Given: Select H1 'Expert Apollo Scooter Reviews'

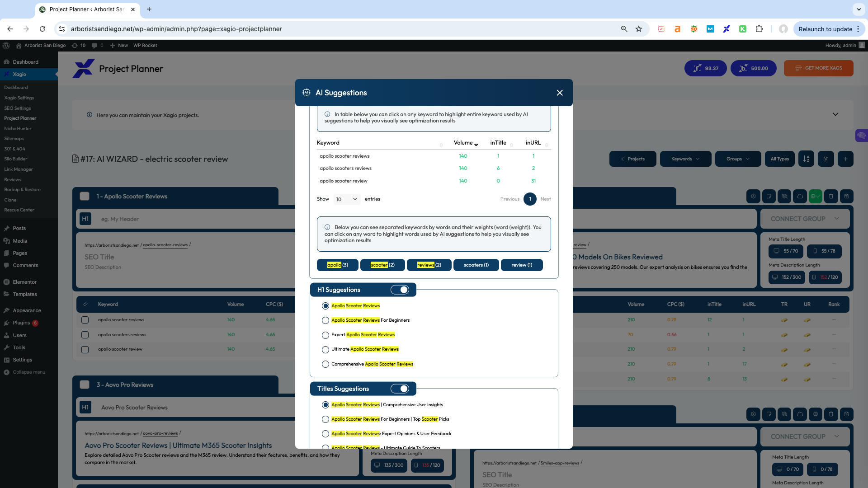Looking at the screenshot, I should pyautogui.click(x=325, y=335).
